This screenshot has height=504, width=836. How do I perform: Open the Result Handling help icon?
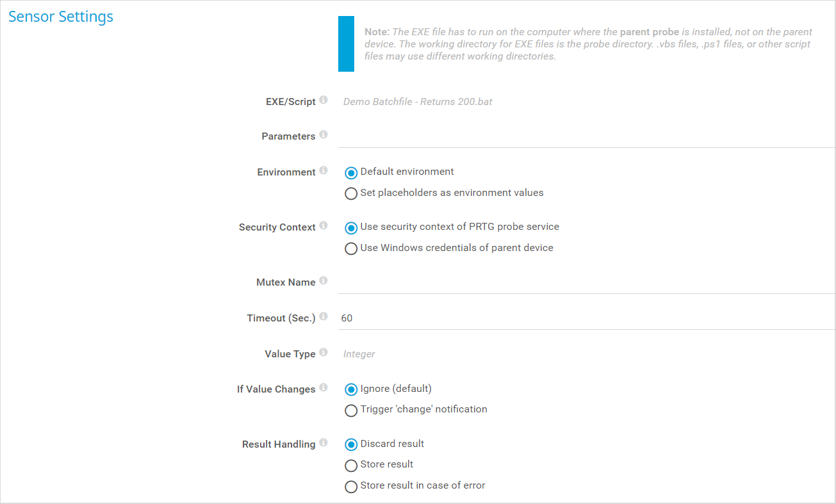point(324,443)
